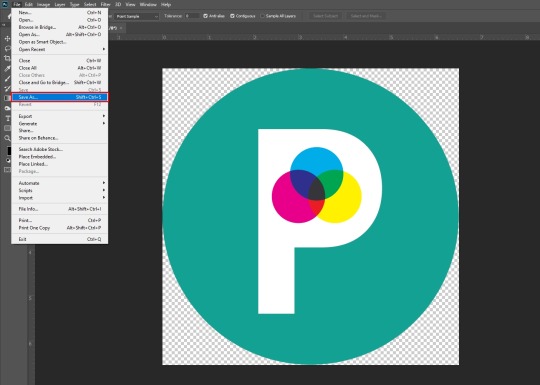Viewport: 540px width, 385px height.
Task: Click the Select Subject button
Action: pyautogui.click(x=325, y=16)
